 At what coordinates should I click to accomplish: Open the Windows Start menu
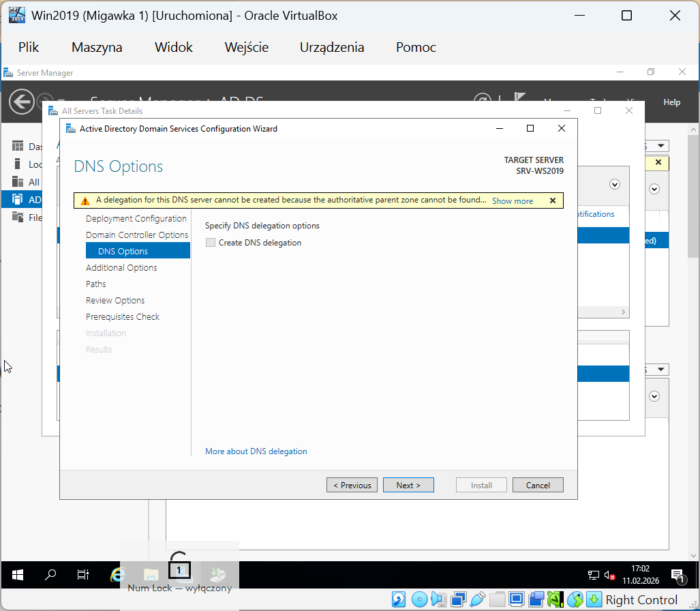tap(18, 574)
